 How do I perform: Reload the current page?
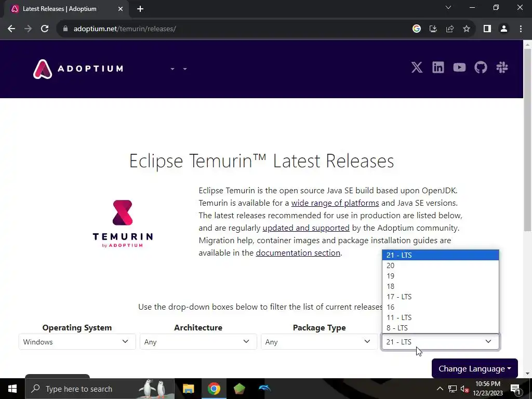click(x=45, y=29)
